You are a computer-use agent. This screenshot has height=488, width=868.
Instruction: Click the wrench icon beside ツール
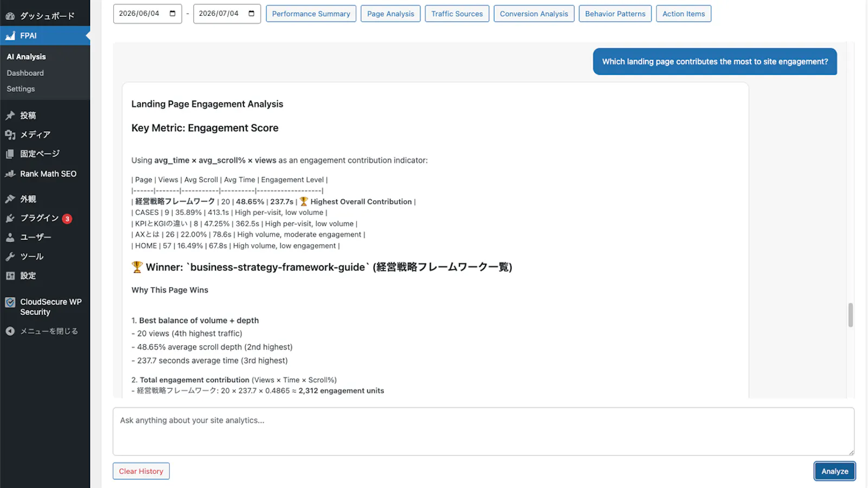pos(10,257)
